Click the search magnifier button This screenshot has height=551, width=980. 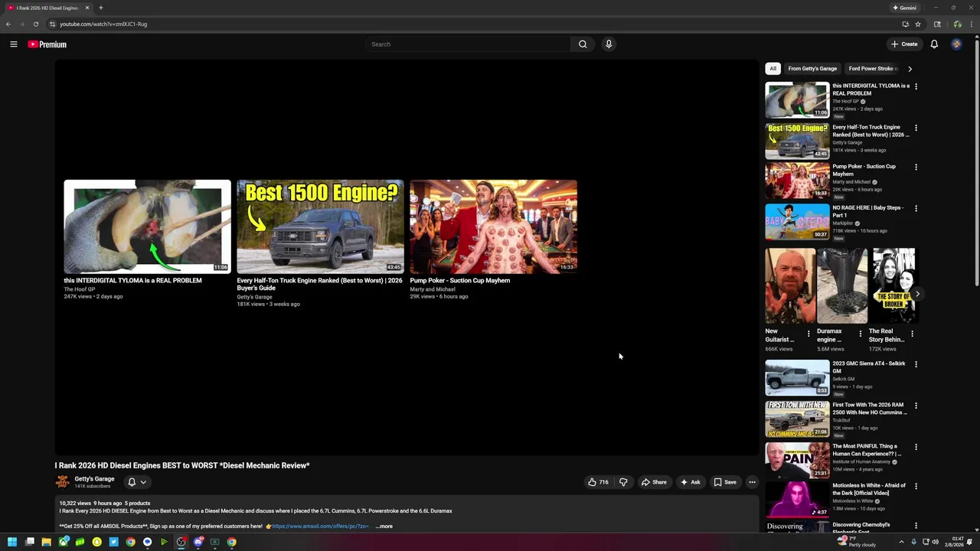click(583, 44)
